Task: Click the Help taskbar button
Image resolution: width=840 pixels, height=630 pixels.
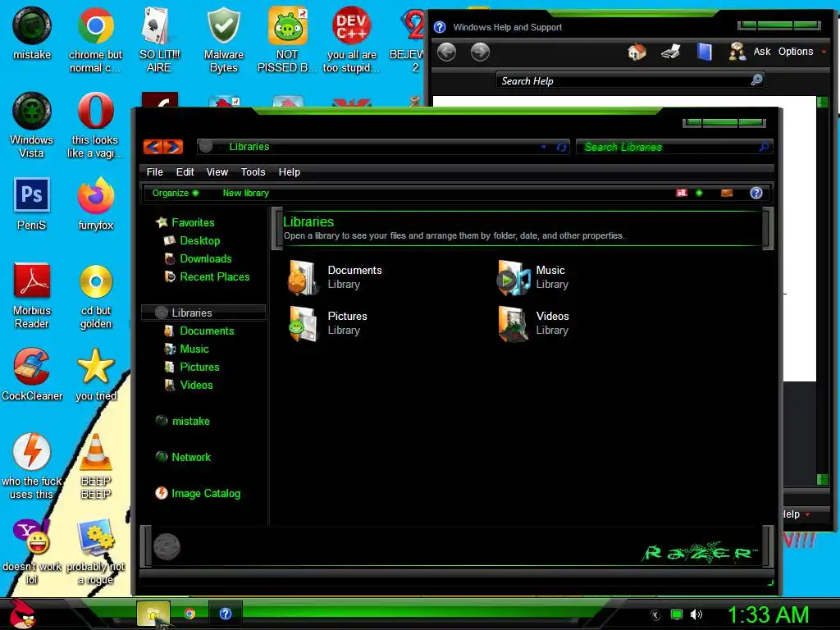Action: [x=226, y=614]
